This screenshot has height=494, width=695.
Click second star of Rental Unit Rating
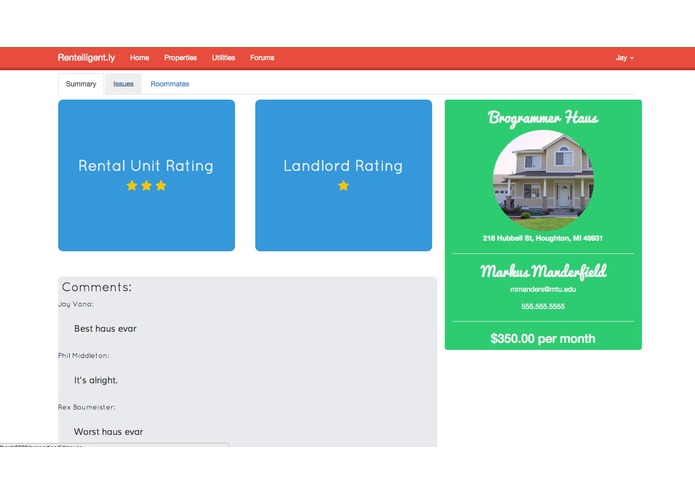point(146,186)
